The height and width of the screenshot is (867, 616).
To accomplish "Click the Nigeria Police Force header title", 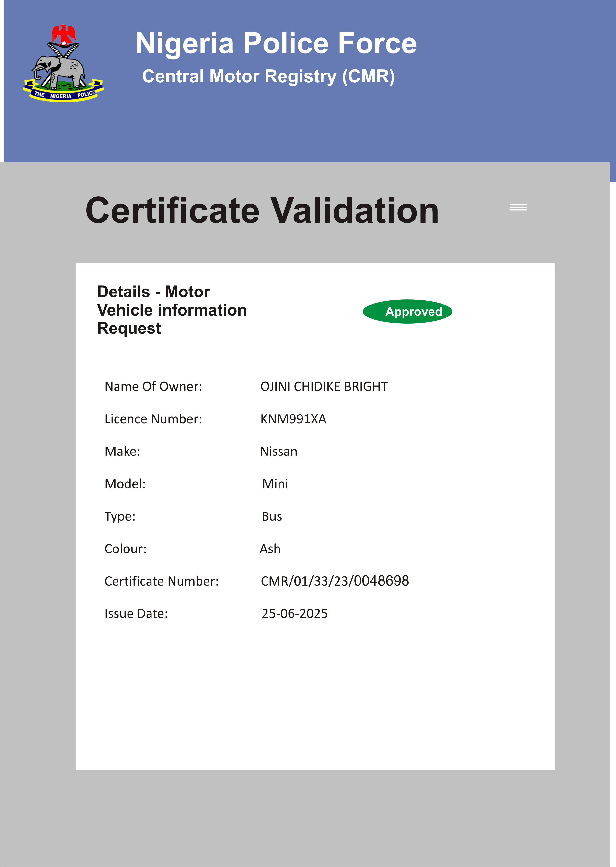I will tap(276, 43).
